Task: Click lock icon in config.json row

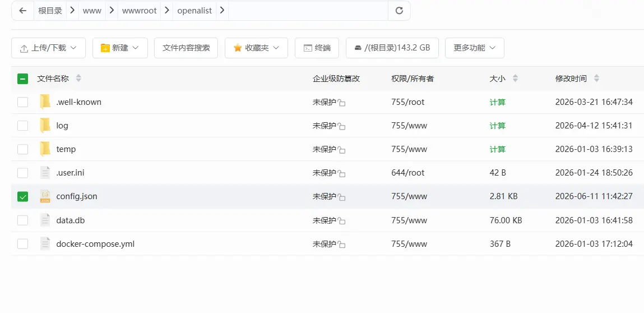Action: 341,197
